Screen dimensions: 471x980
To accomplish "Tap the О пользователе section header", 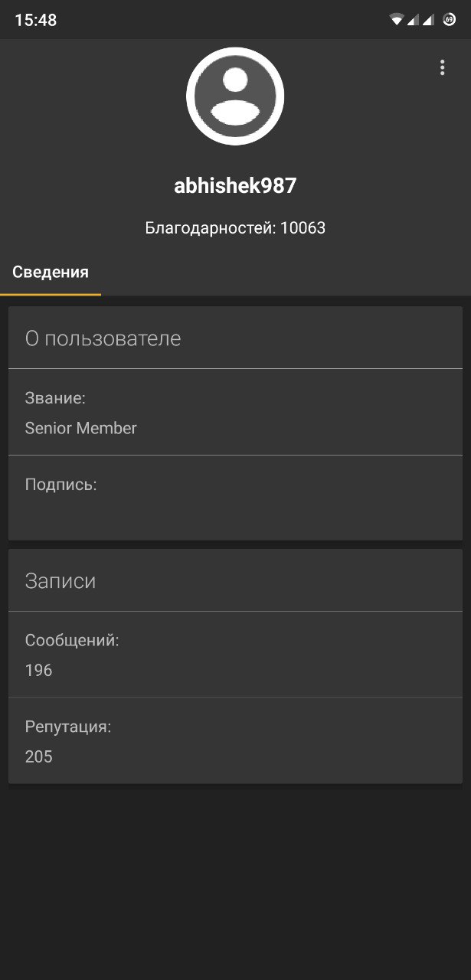I will [x=103, y=338].
